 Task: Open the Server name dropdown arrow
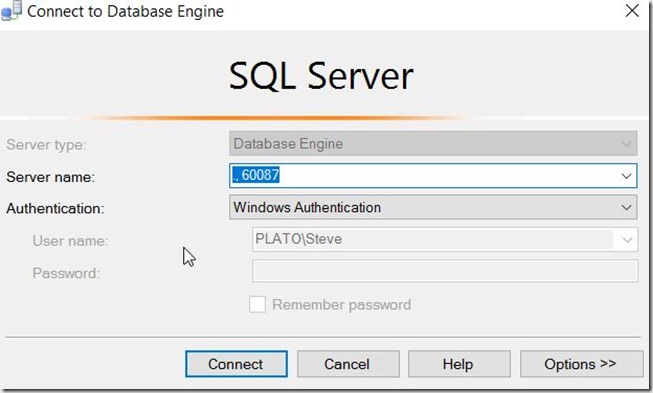(x=626, y=176)
